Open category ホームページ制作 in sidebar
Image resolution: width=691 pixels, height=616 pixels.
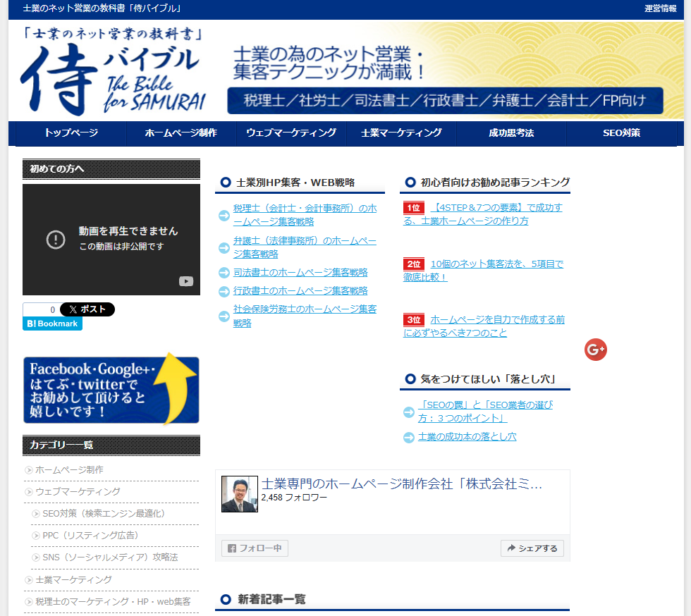[69, 469]
